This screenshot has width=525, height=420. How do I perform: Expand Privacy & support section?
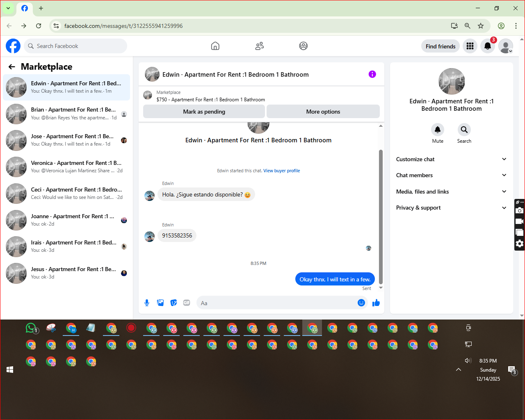point(451,208)
